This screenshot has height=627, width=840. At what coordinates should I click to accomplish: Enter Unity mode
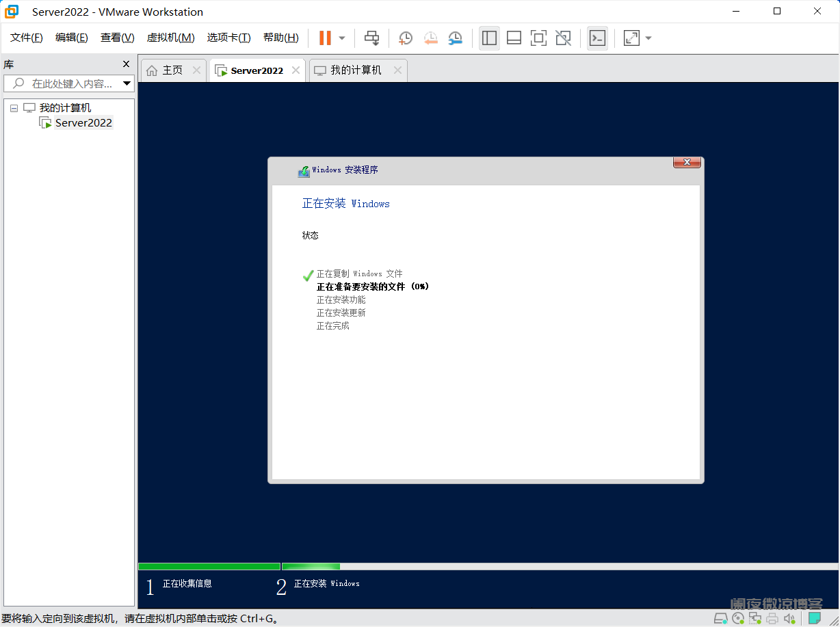click(x=563, y=38)
